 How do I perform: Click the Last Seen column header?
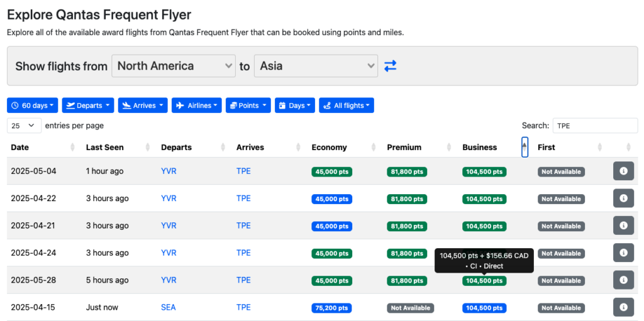(x=105, y=147)
